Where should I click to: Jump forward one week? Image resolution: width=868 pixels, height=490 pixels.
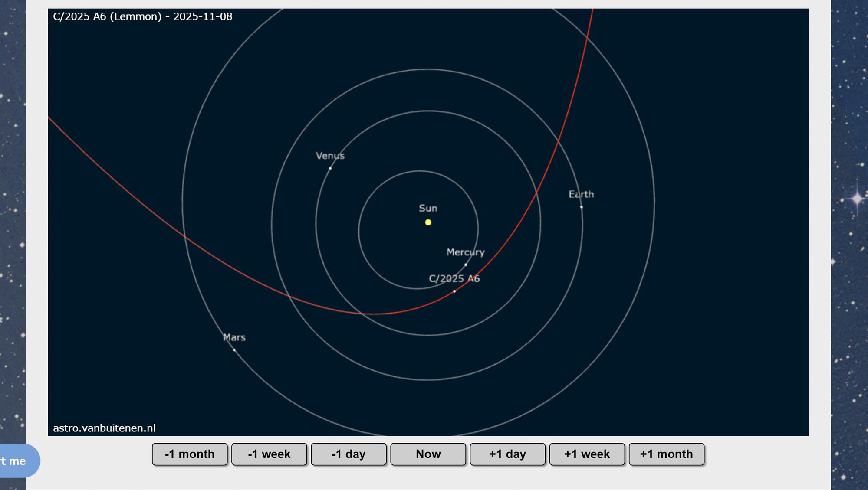click(x=587, y=454)
